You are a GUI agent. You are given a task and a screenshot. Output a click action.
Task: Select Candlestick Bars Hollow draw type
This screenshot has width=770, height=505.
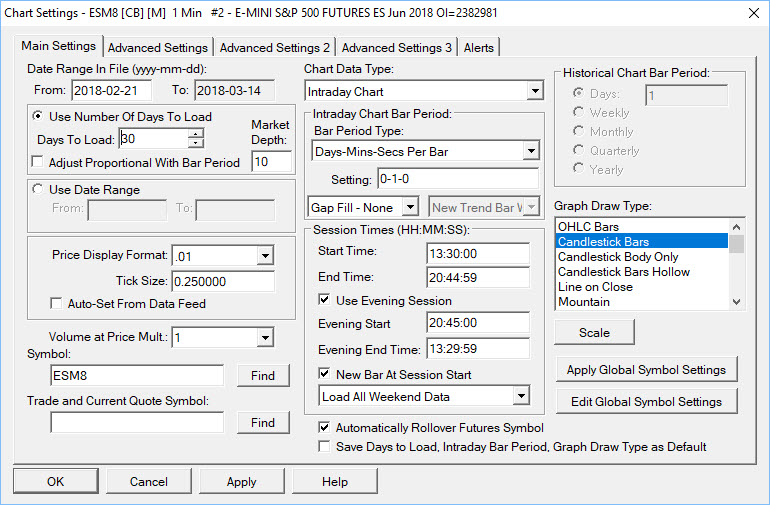point(642,272)
